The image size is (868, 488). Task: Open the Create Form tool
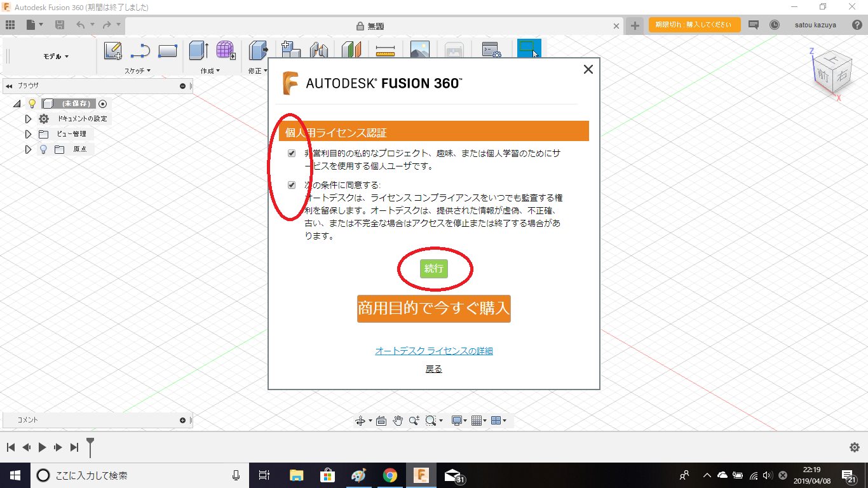click(226, 51)
